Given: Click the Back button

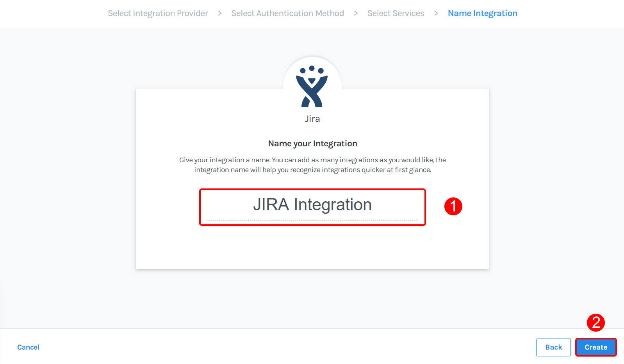Looking at the screenshot, I should [x=554, y=347].
